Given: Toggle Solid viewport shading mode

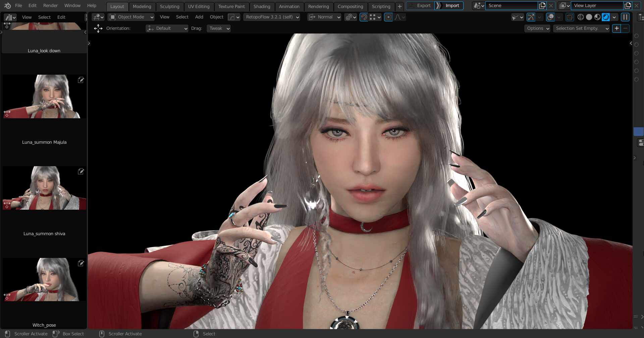Looking at the screenshot, I should [x=589, y=17].
